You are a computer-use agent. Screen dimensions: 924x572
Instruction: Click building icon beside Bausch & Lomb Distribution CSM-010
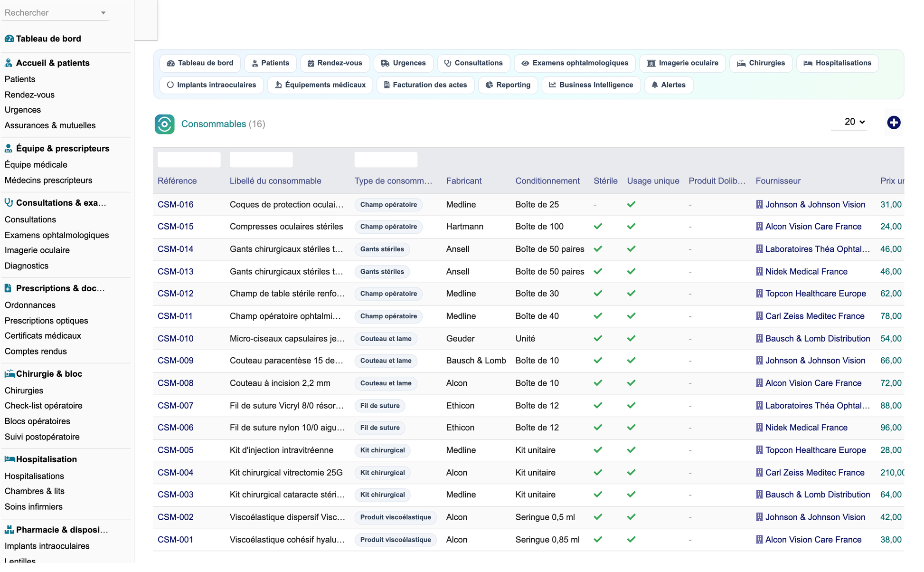pyautogui.click(x=759, y=338)
